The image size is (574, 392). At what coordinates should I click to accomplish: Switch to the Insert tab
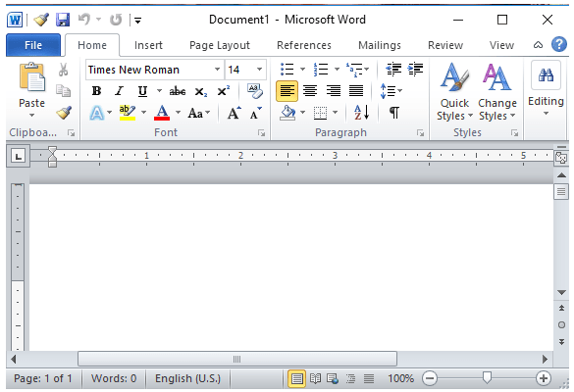coord(148,45)
